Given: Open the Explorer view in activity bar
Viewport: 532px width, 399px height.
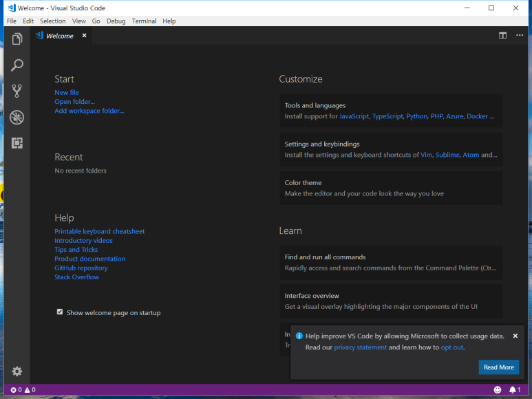Looking at the screenshot, I should [x=17, y=39].
